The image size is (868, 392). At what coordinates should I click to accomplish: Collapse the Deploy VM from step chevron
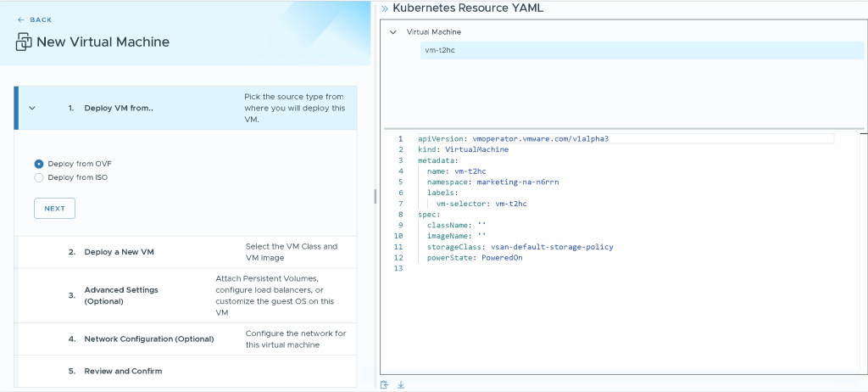pos(32,108)
